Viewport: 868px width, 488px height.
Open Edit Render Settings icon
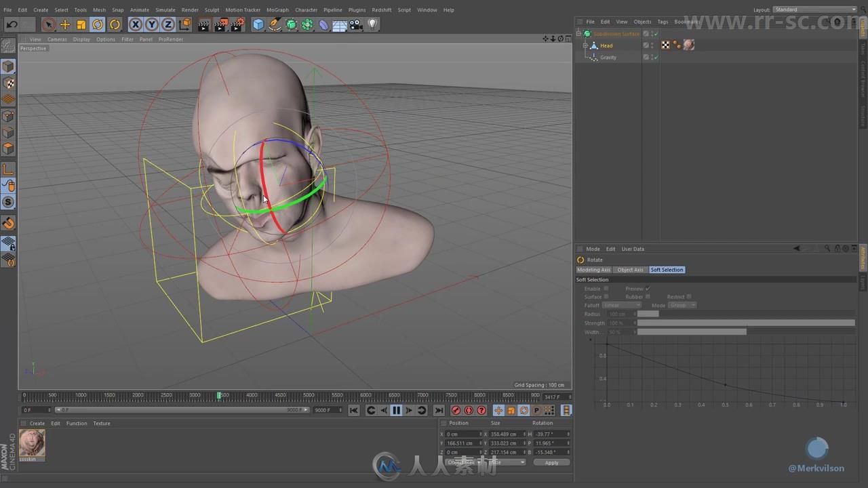pos(237,25)
